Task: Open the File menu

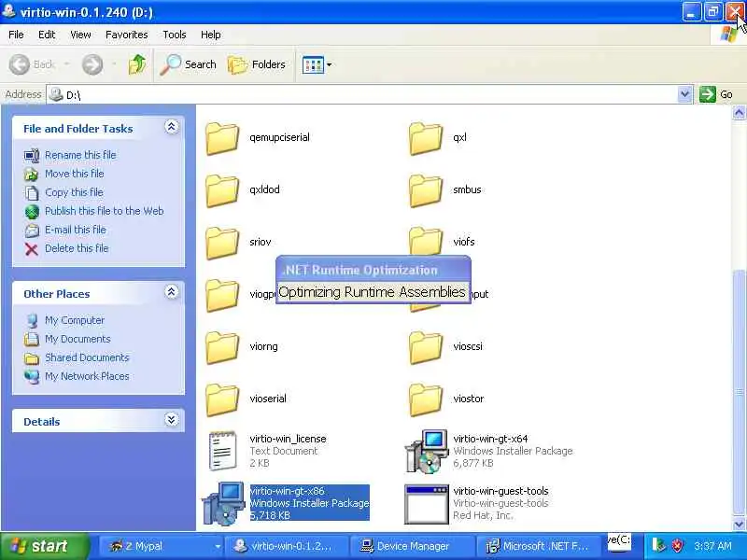Action: [16, 35]
